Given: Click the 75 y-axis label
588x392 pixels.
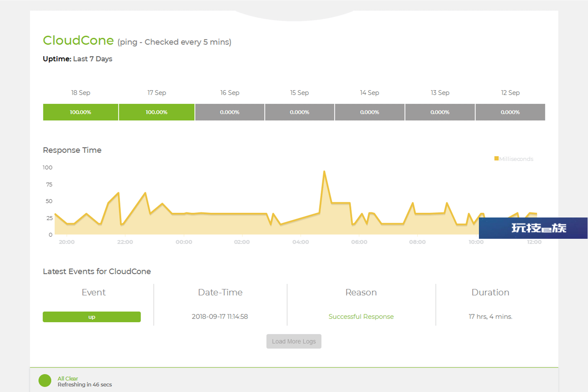Looking at the screenshot, I should click(49, 184).
